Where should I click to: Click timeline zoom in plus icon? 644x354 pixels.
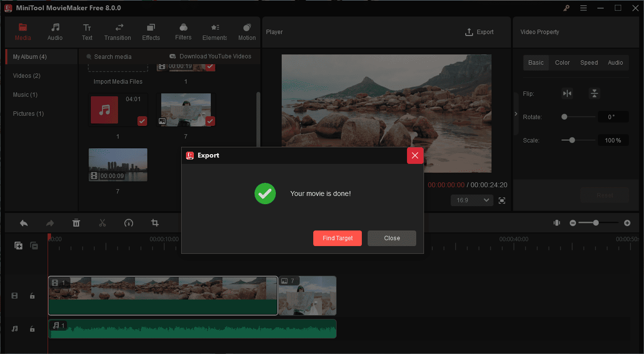pyautogui.click(x=627, y=223)
